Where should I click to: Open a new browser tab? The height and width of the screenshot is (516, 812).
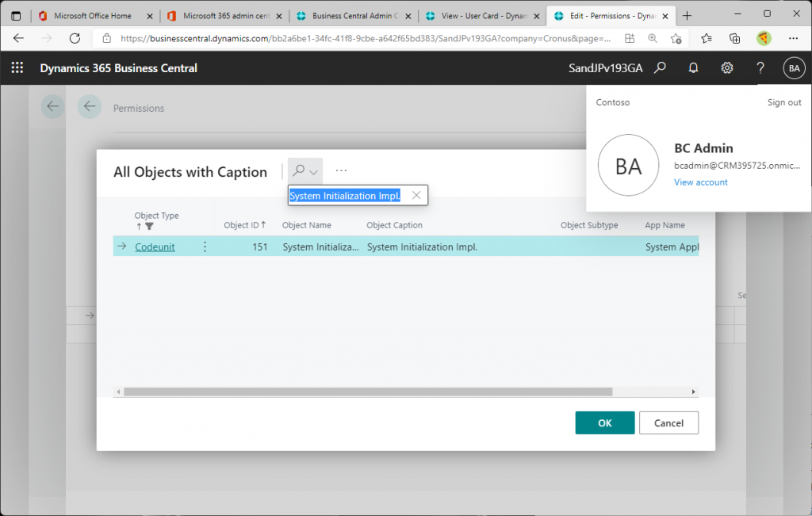click(x=688, y=16)
